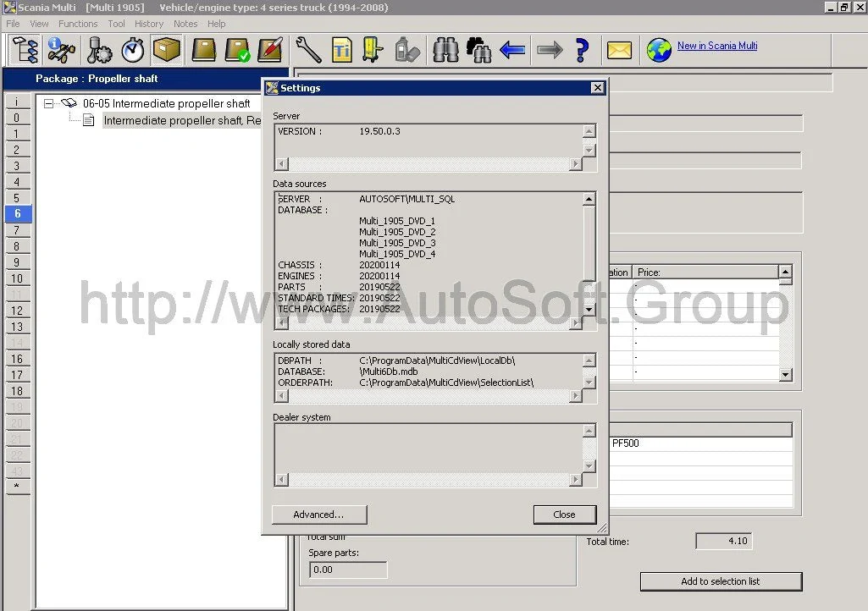The width and height of the screenshot is (868, 611).
Task: Click the stopwatch standard times icon
Action: point(133,51)
